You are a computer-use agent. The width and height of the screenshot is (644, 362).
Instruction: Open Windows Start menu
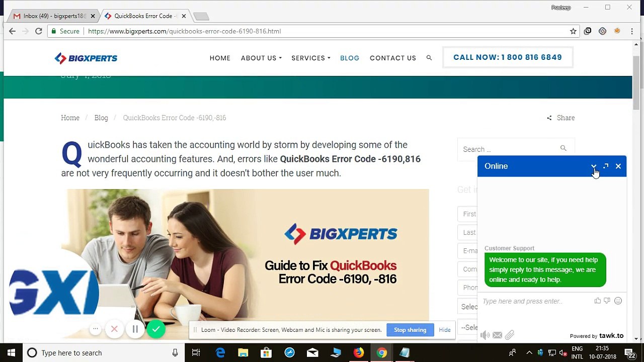coord(11,353)
